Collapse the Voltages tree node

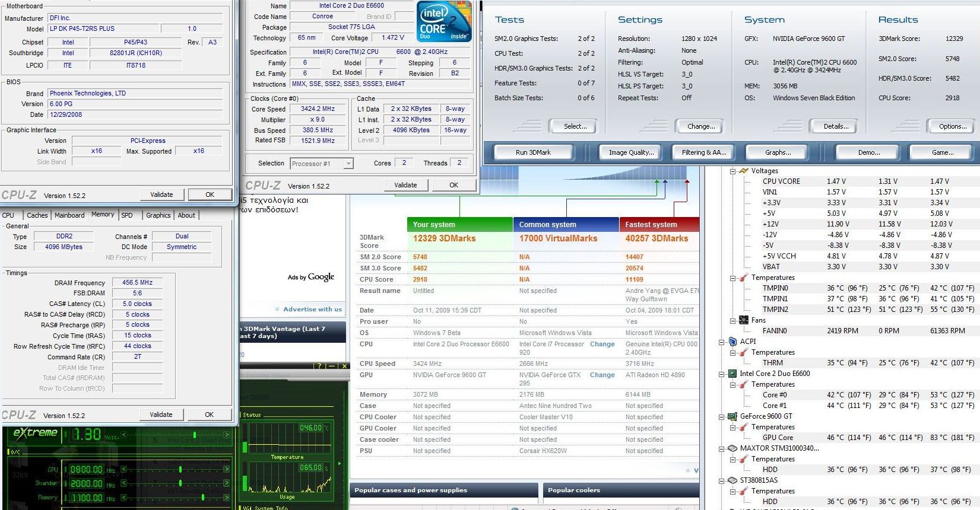click(733, 171)
